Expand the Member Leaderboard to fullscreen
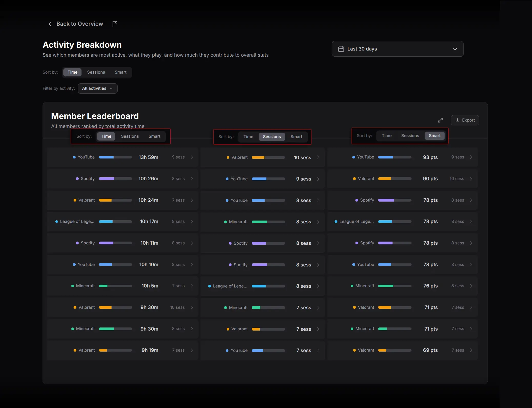 440,120
